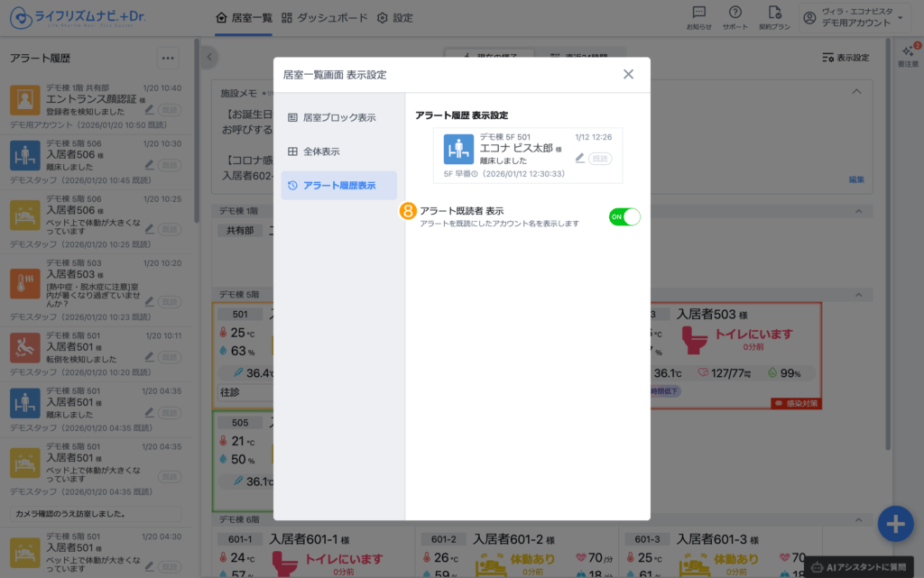Select 居室ブロック表示 in settings sidebar
The width and height of the screenshot is (924, 578).
(x=339, y=117)
